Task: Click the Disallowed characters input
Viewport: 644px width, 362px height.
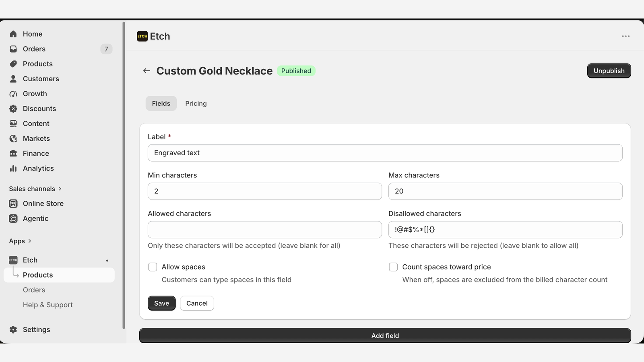Action: (506, 230)
